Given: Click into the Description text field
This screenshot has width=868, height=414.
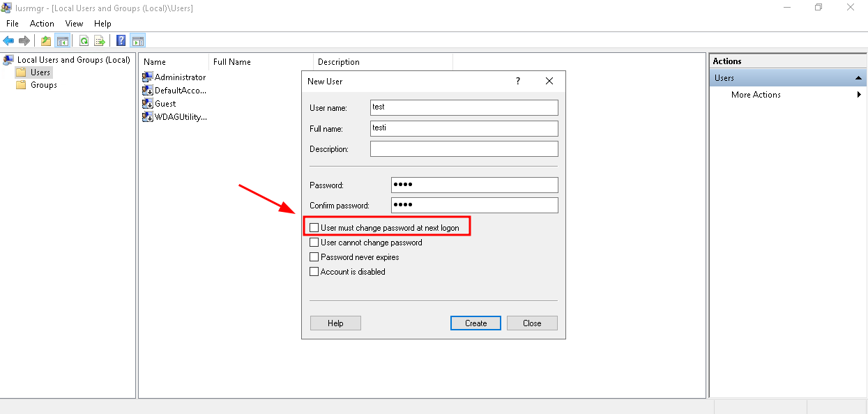Looking at the screenshot, I should click(464, 149).
